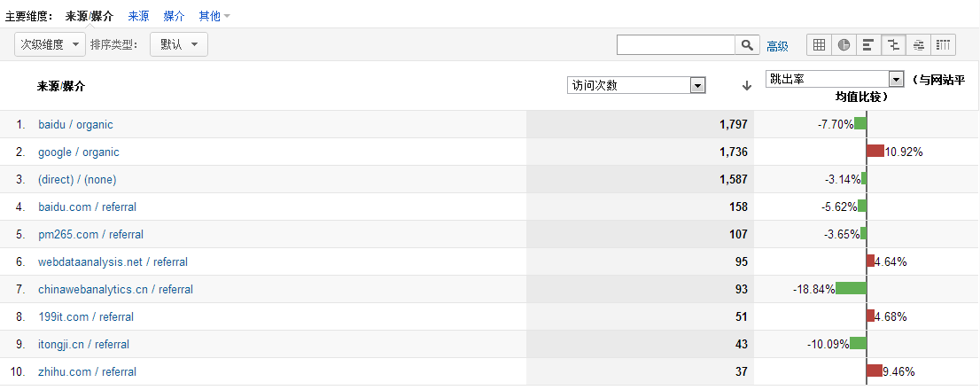Click the search magnifier button
Image resolution: width=980 pixels, height=390 pixels.
tap(748, 44)
